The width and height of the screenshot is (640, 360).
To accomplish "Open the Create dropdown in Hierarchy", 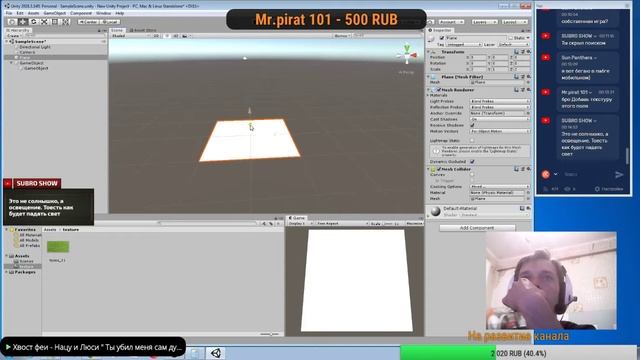I will tap(13, 36).
